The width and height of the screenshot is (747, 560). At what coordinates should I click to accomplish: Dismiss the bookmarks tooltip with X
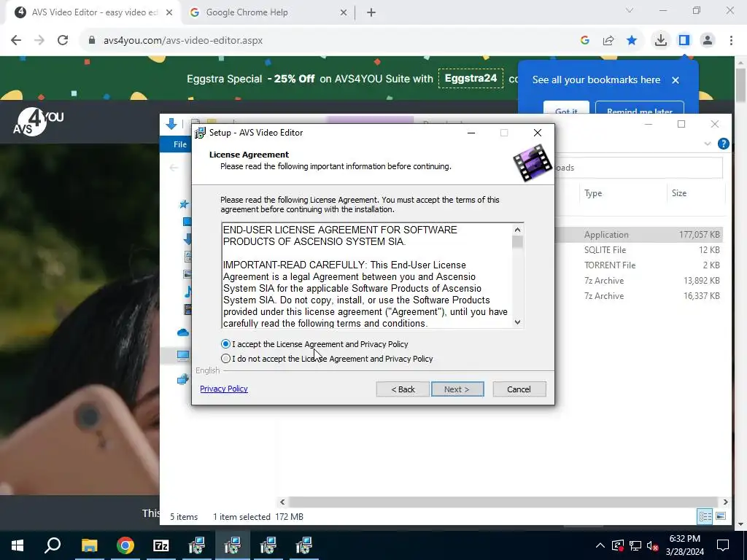(x=675, y=80)
